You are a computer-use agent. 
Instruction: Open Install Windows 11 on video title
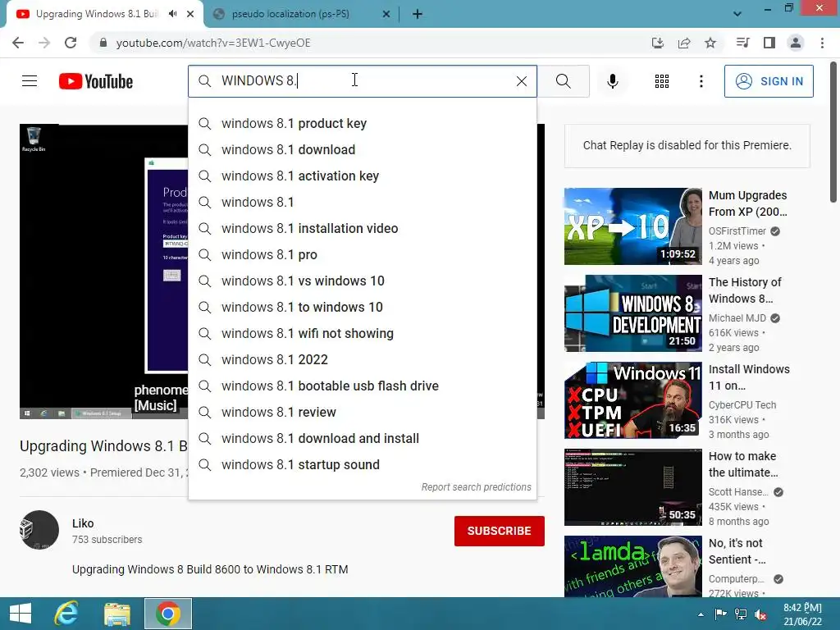(x=749, y=377)
